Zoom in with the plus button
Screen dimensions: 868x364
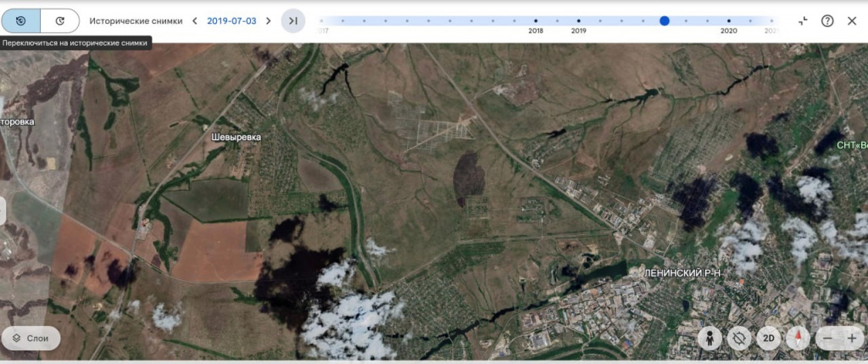[x=852, y=338]
